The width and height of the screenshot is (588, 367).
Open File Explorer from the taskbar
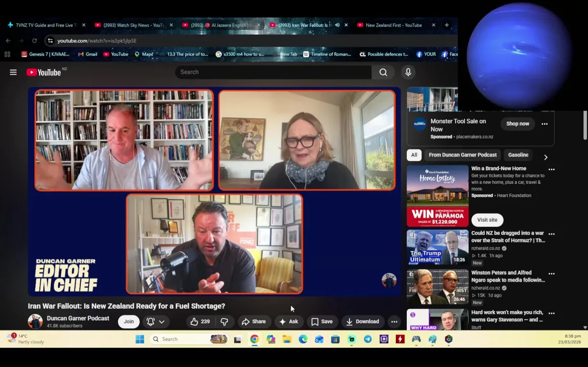point(287,339)
